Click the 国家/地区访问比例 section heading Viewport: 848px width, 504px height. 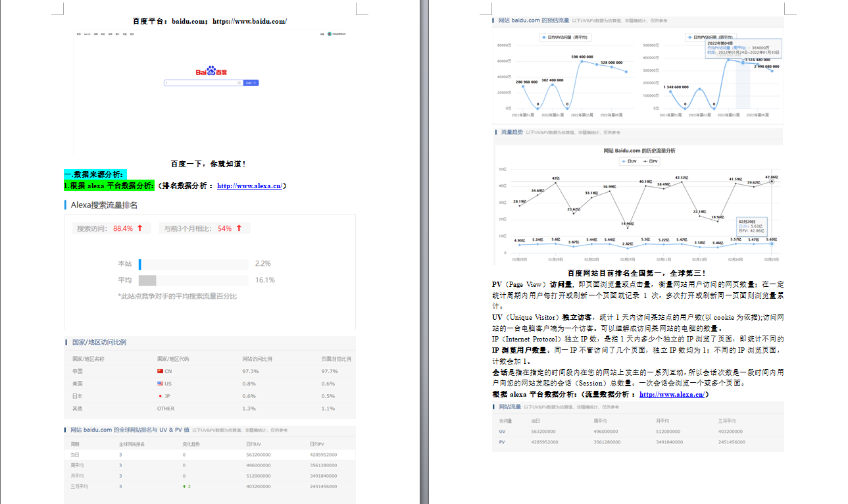coord(99,342)
